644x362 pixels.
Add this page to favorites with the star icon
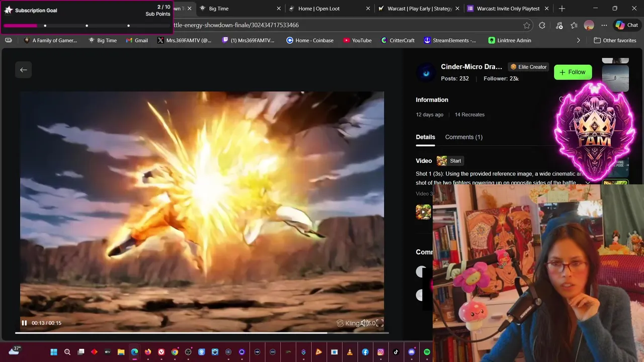[527, 25]
